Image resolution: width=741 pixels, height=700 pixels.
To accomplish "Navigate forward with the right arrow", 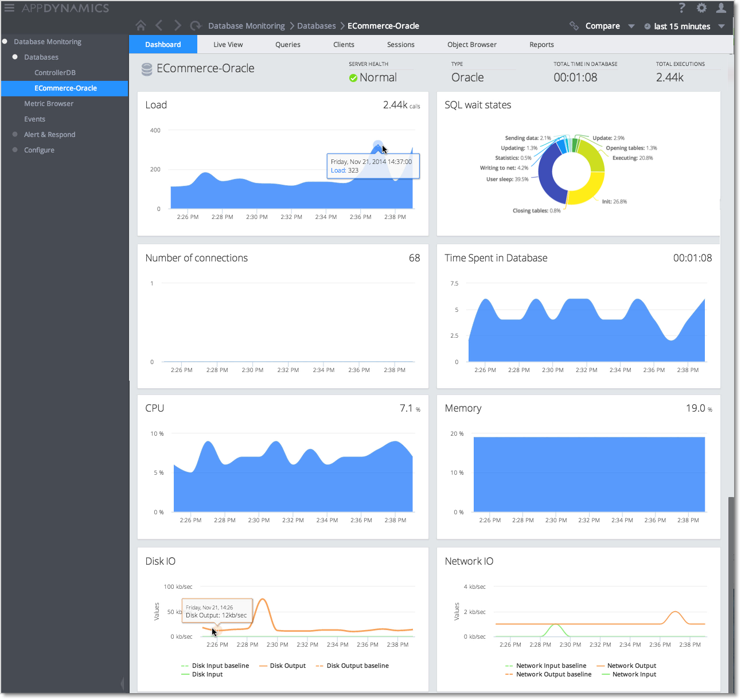I will tap(177, 25).
